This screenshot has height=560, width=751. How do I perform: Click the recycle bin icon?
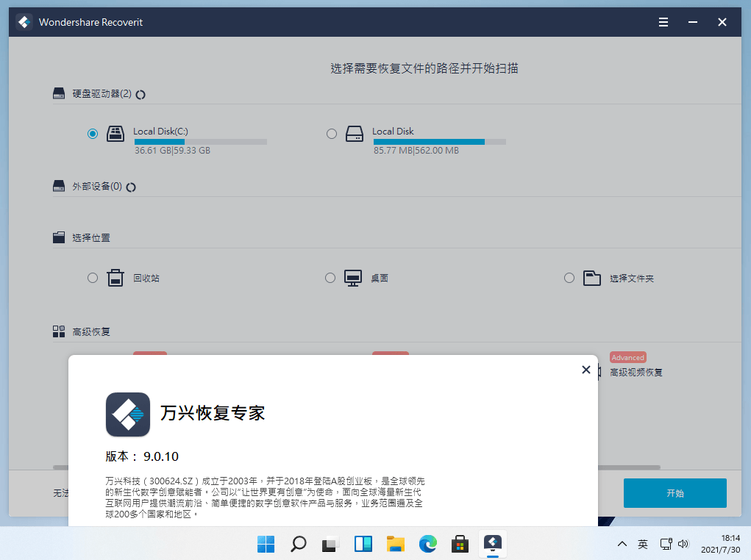(x=115, y=278)
